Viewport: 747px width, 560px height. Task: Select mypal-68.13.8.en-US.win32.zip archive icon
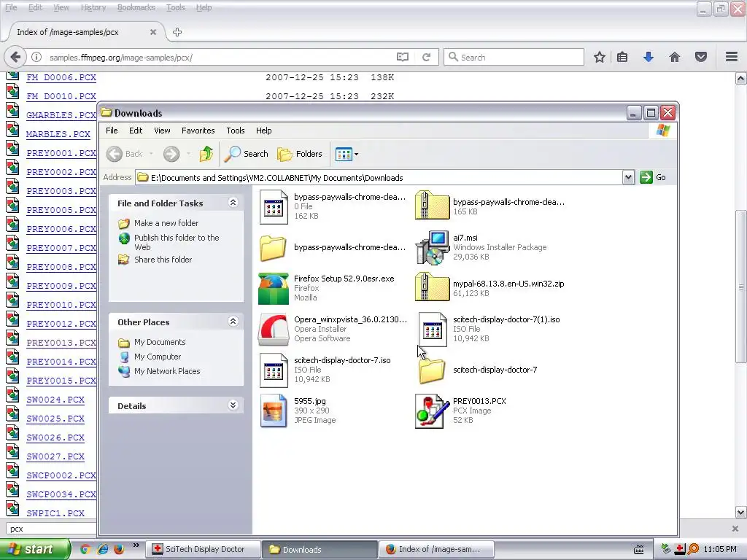[x=432, y=287]
